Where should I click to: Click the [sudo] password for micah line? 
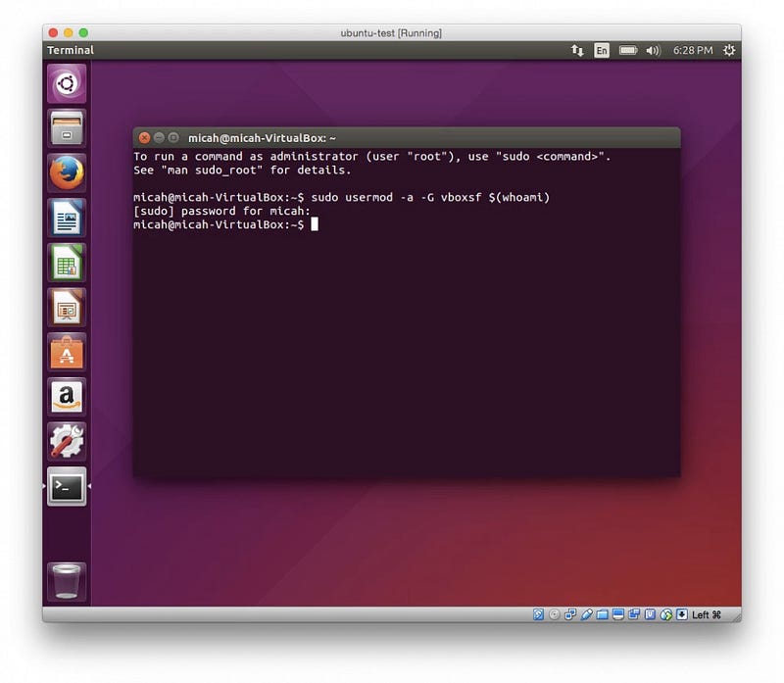pos(222,211)
